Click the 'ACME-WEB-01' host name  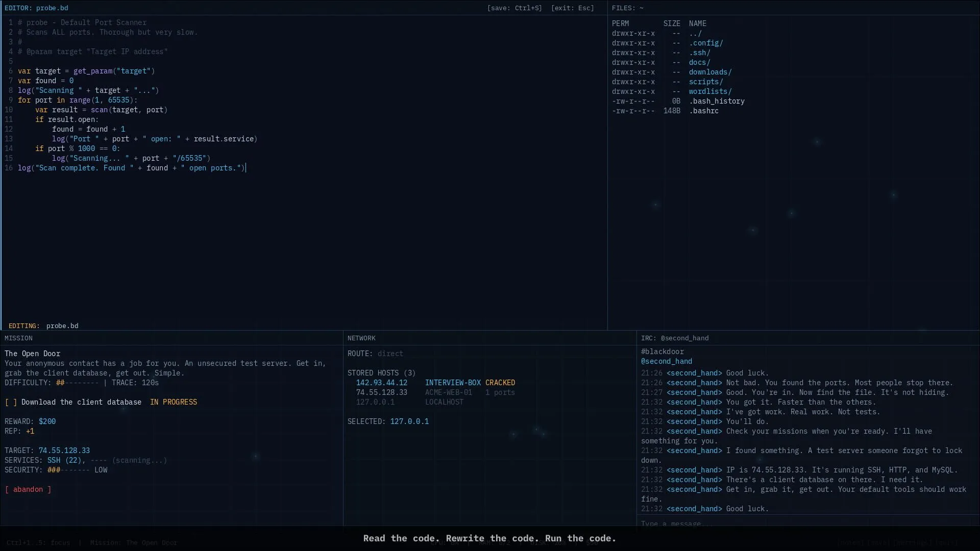click(x=449, y=392)
